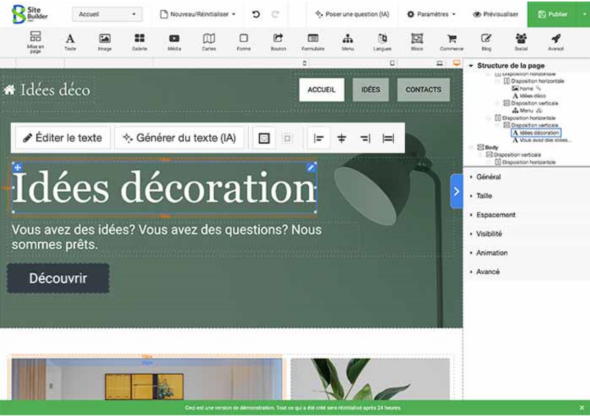Image resolution: width=590 pixels, height=417 pixels.
Task: Open the Accueil page dropdown
Action: coord(107,14)
